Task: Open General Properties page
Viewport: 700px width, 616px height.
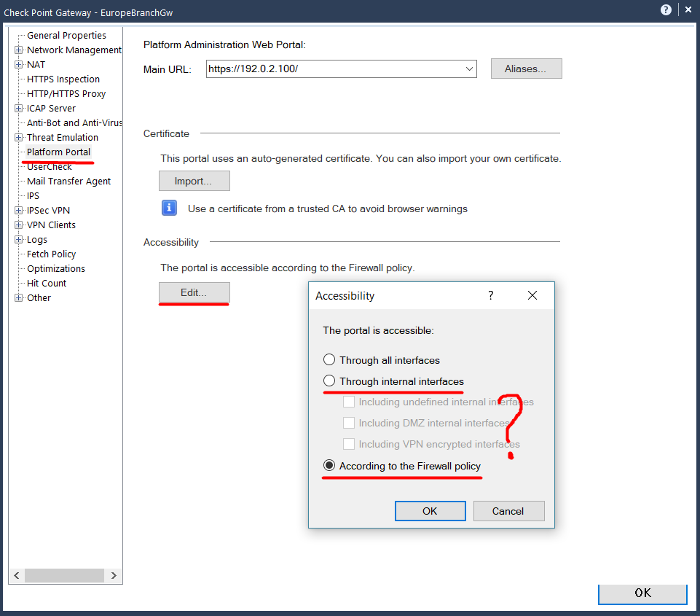Action: [x=66, y=35]
